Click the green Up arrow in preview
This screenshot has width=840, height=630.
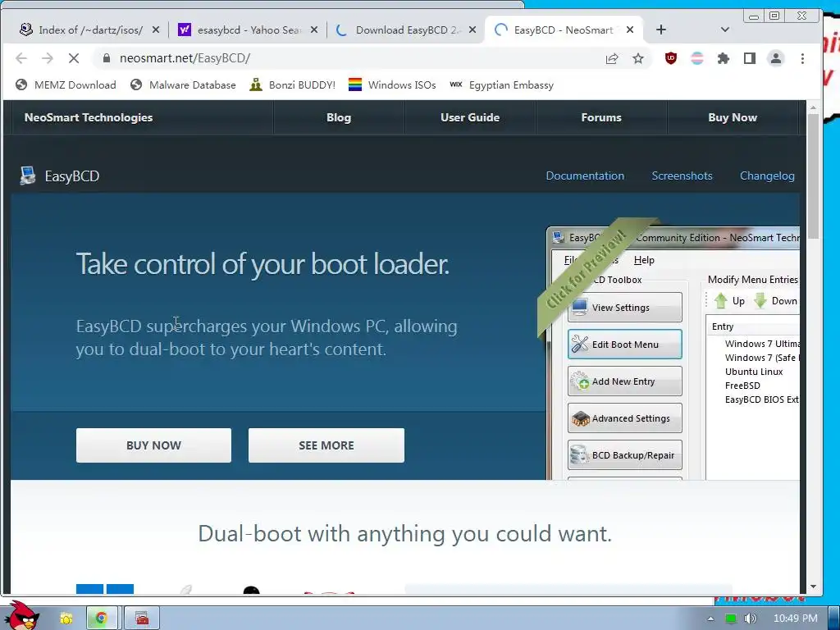pyautogui.click(x=721, y=301)
